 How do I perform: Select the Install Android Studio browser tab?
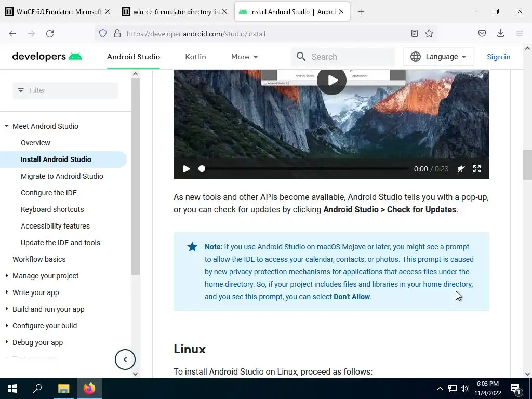(292, 11)
